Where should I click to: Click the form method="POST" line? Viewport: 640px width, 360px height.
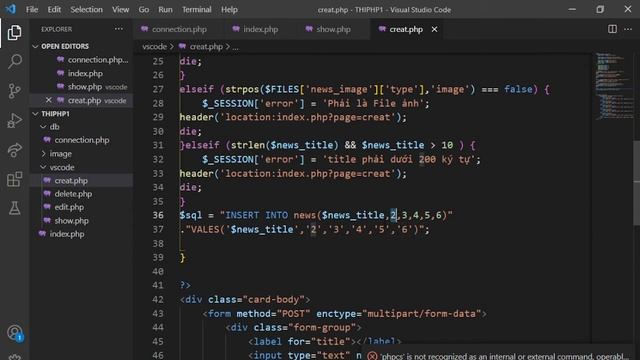pyautogui.click(x=344, y=313)
